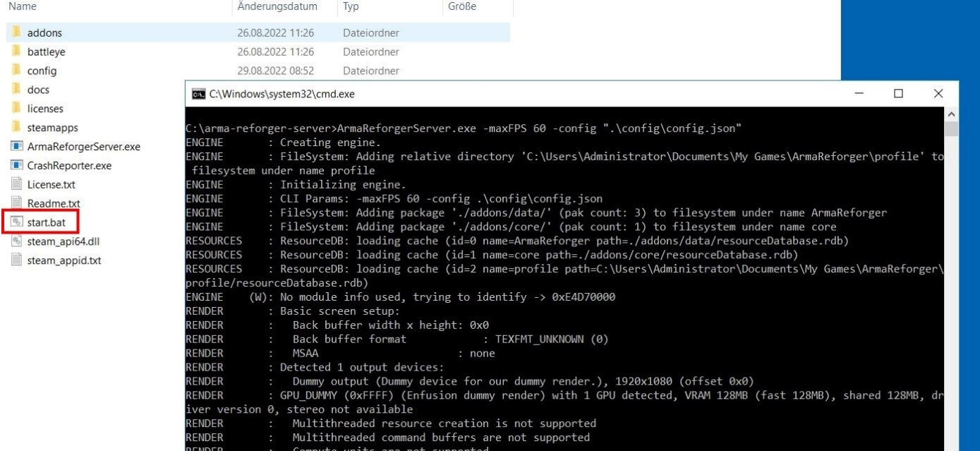
Task: Click the cmd.exe title bar icon
Action: point(199,94)
